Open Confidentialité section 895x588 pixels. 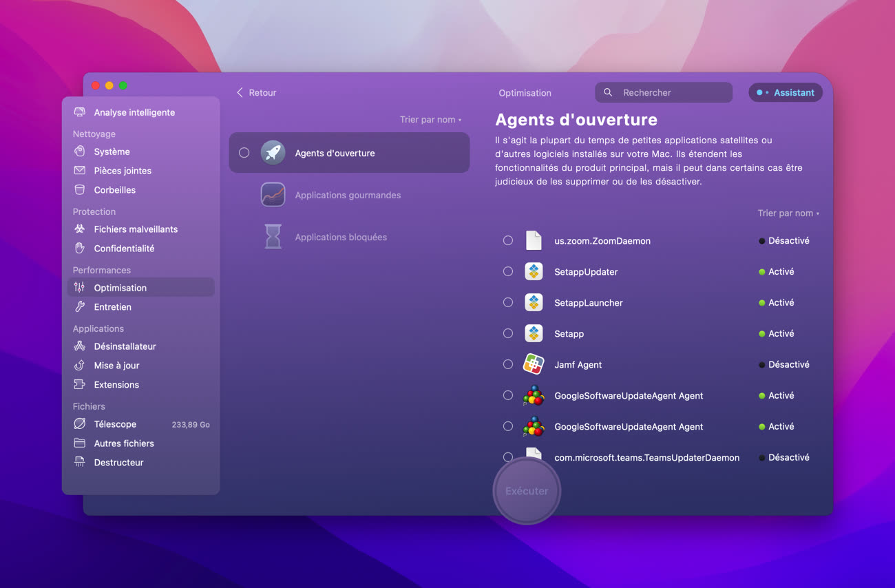pyautogui.click(x=141, y=249)
